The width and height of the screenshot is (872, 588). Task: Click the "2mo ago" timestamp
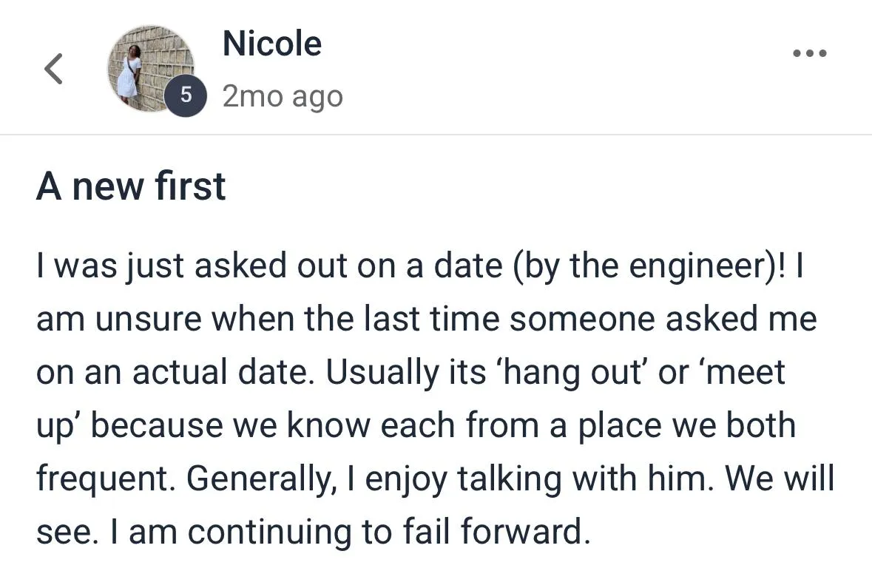283,97
